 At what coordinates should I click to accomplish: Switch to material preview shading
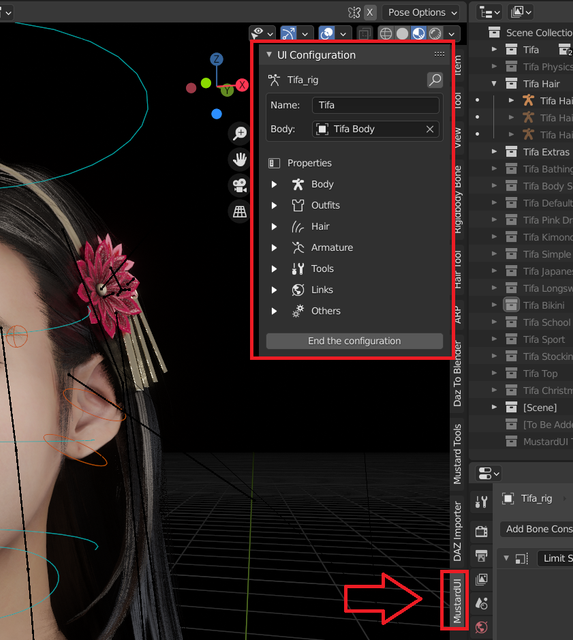pos(419,33)
